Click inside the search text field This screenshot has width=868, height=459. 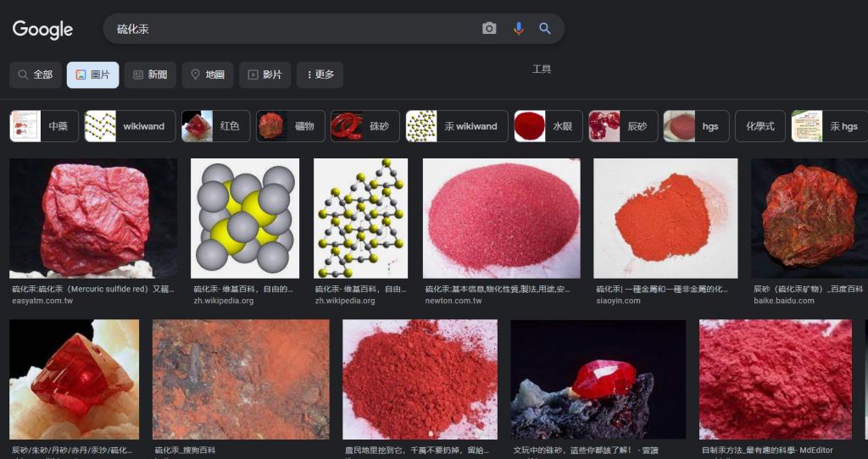click(288, 29)
